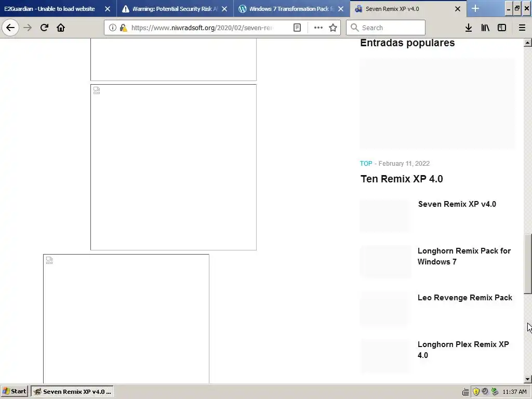Open page actions three-dot menu

[x=318, y=28]
